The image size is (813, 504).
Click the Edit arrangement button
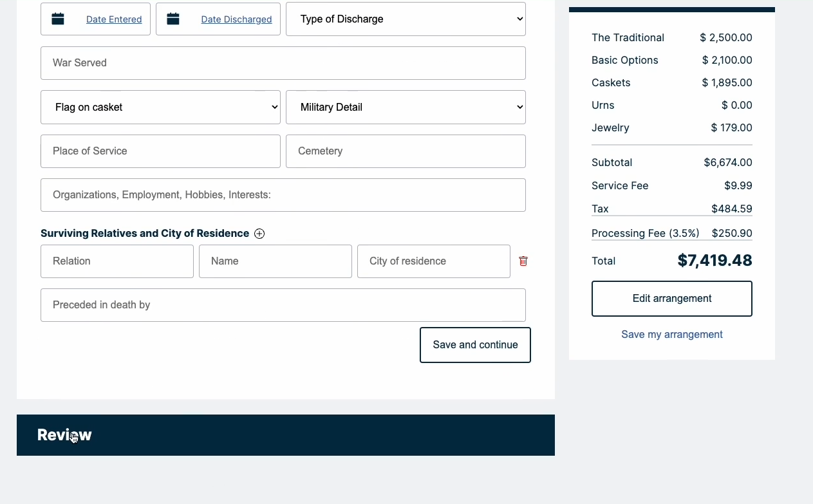coord(671,298)
